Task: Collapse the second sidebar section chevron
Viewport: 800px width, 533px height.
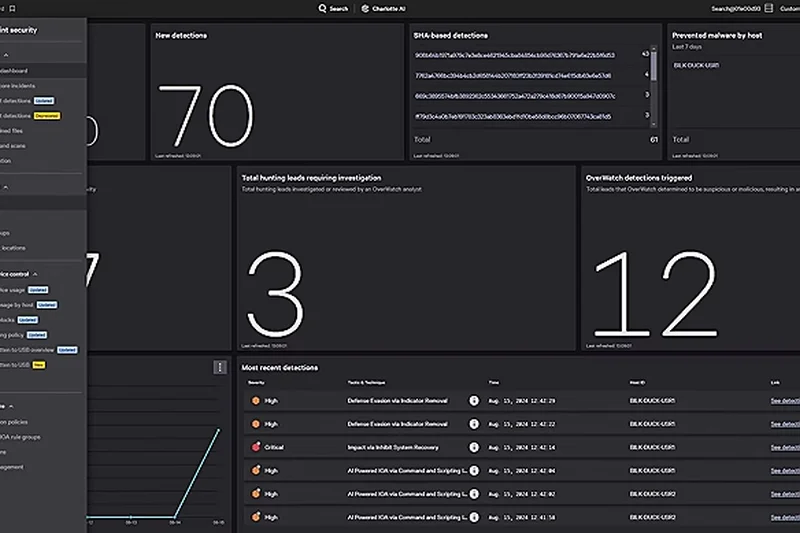Action: tap(5, 186)
